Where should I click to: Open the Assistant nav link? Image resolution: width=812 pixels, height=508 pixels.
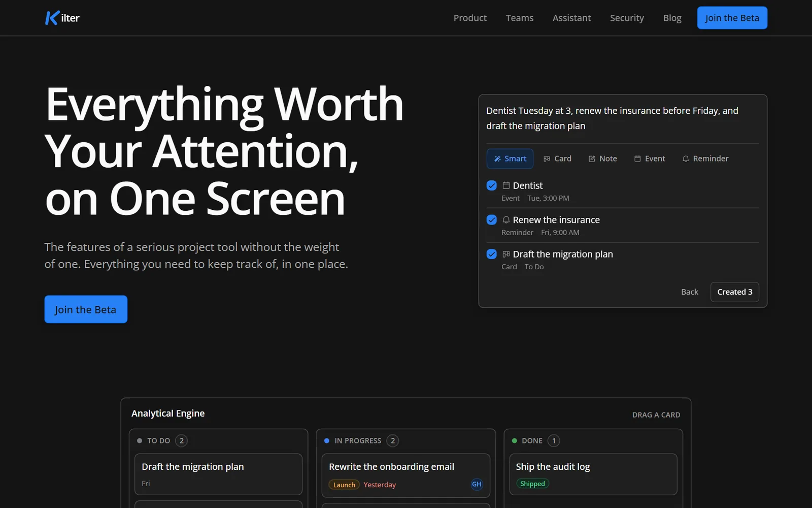click(x=571, y=18)
